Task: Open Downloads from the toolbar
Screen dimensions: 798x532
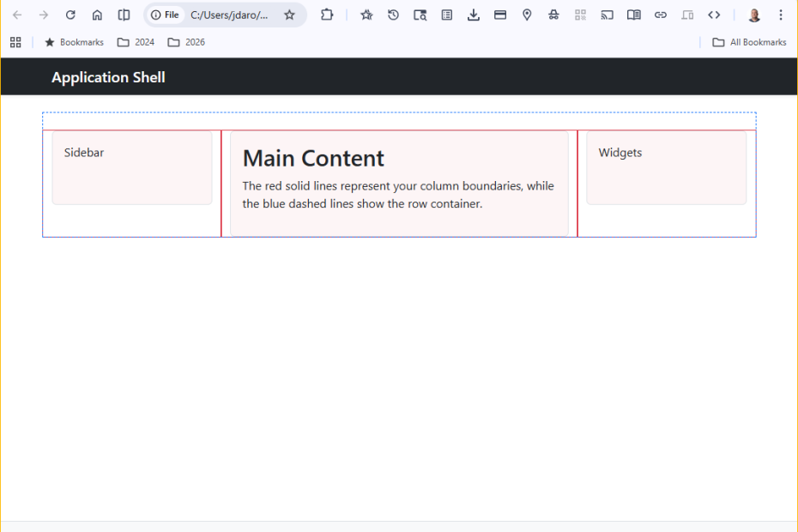Action: point(474,15)
